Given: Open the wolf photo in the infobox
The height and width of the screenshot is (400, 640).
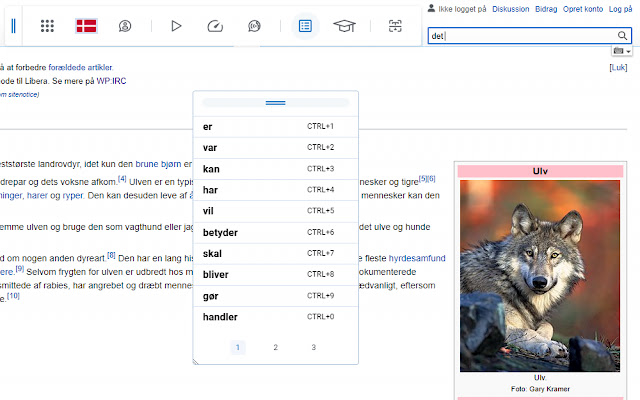Looking at the screenshot, I should [x=540, y=276].
